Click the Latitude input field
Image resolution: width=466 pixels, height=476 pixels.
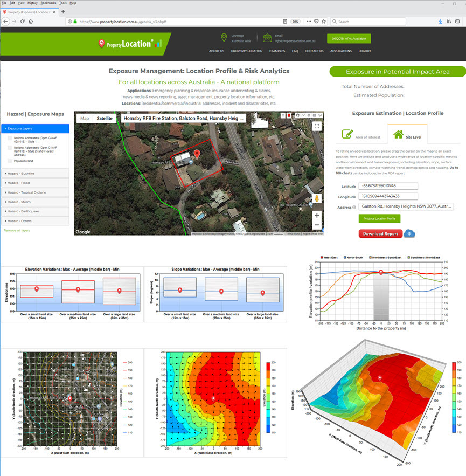pos(388,186)
